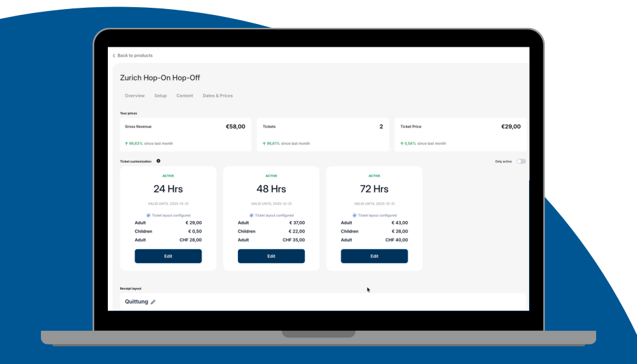Viewport: 637px width, 364px height.
Task: Edit the 48 Hrs ticket
Action: pyautogui.click(x=272, y=256)
